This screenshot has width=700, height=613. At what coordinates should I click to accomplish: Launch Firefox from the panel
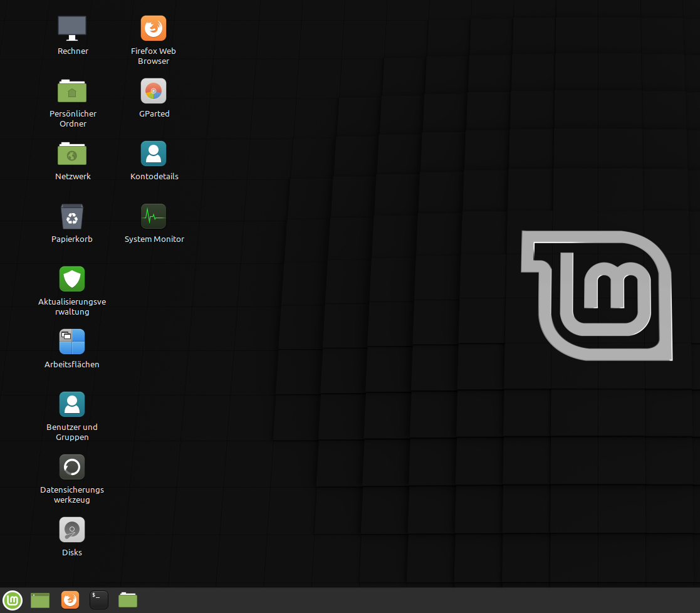[70, 600]
